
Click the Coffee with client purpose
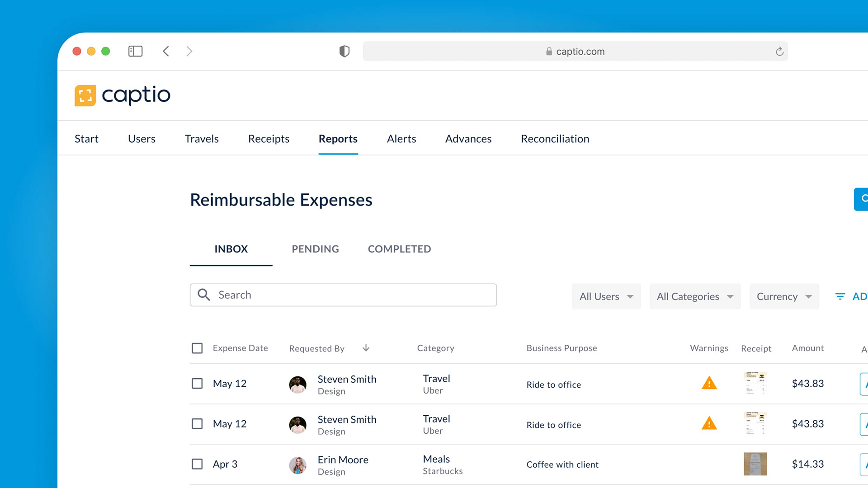pyautogui.click(x=562, y=465)
